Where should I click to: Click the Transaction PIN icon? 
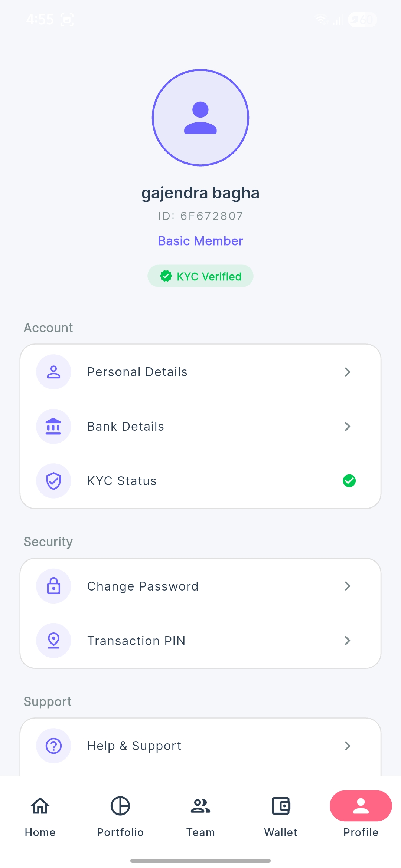coord(53,641)
